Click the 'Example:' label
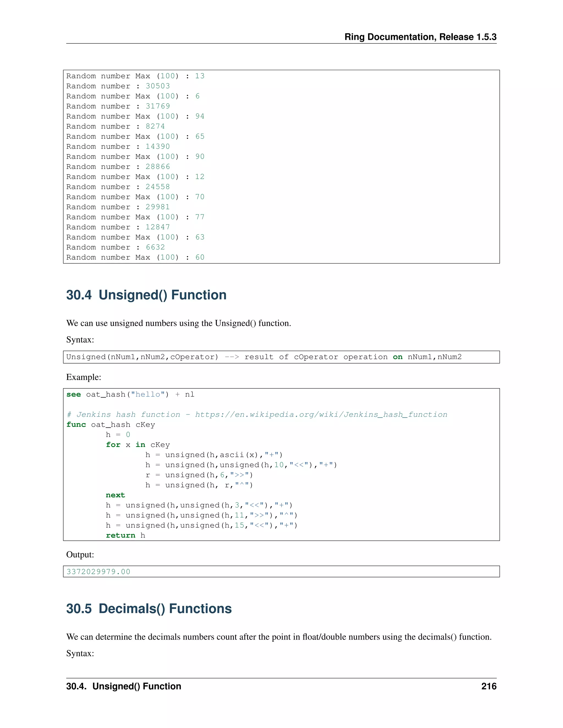The width and height of the screenshot is (563, 728). coord(83,377)
